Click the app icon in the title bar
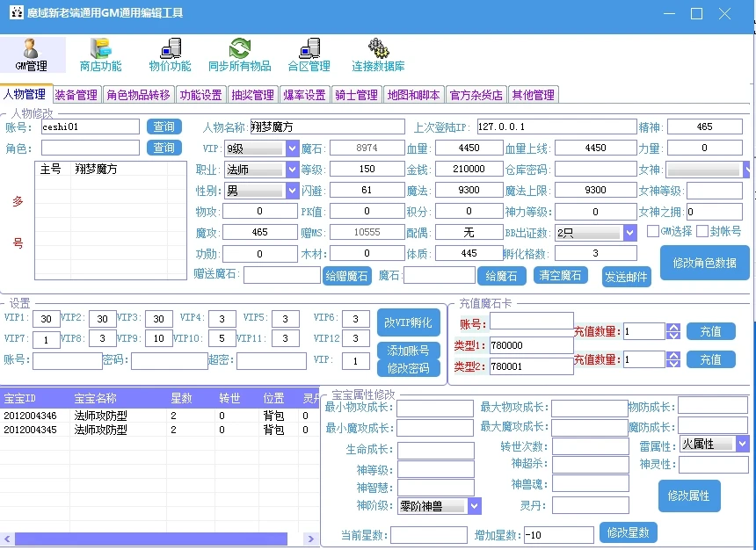This screenshot has height=550, width=756. tap(17, 12)
